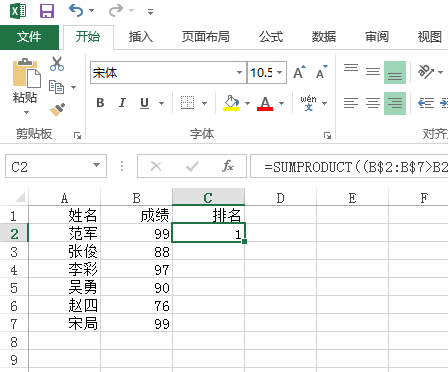Click the 粘贴 paste button
The height and width of the screenshot is (372, 448).
click(25, 86)
